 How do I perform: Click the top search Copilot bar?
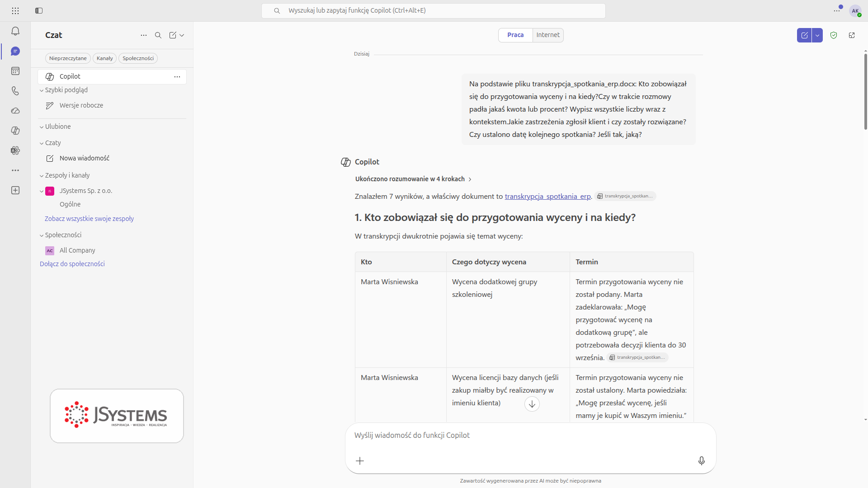pos(433,11)
